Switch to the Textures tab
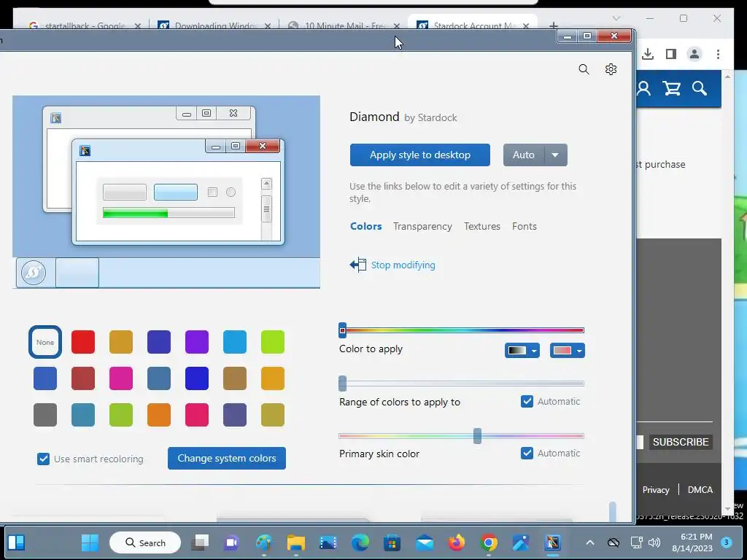 482,226
